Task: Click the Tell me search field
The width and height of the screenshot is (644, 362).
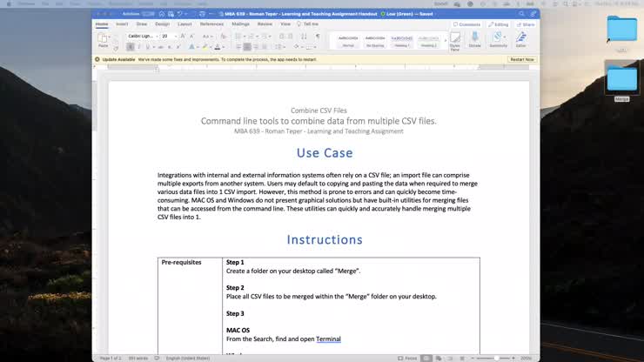Action: click(310, 24)
